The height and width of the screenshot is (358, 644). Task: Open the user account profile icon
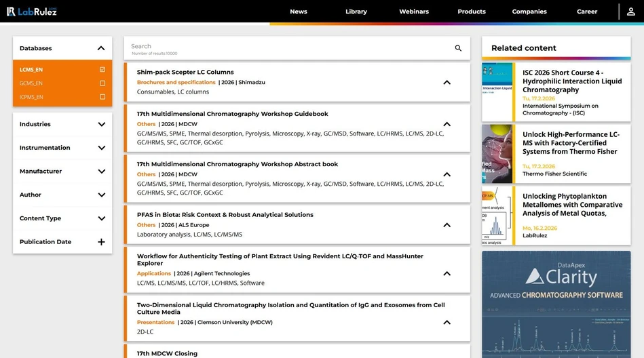coord(630,12)
